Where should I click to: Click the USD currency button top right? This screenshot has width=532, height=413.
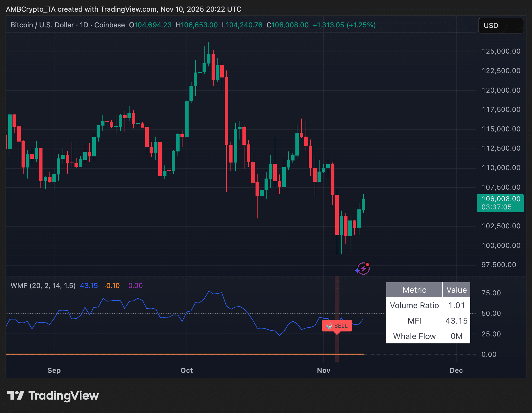pos(501,25)
